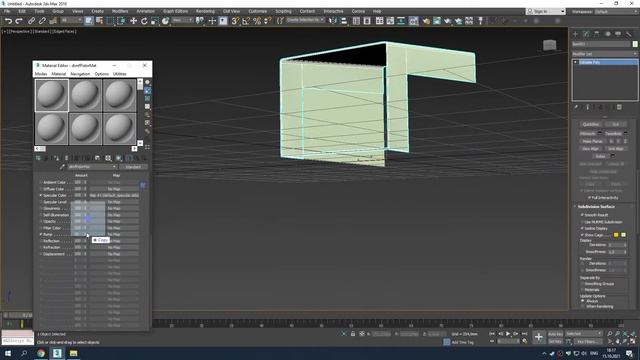
Task: Click Sample Type sphere icon in Material Editor
Action: coord(147,82)
